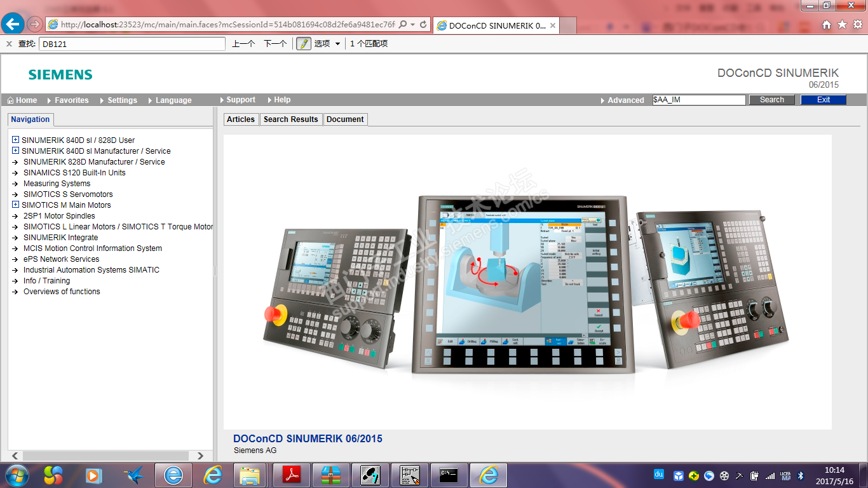868x488 pixels.
Task: Open Measuring Systems entry
Action: pyautogui.click(x=57, y=184)
